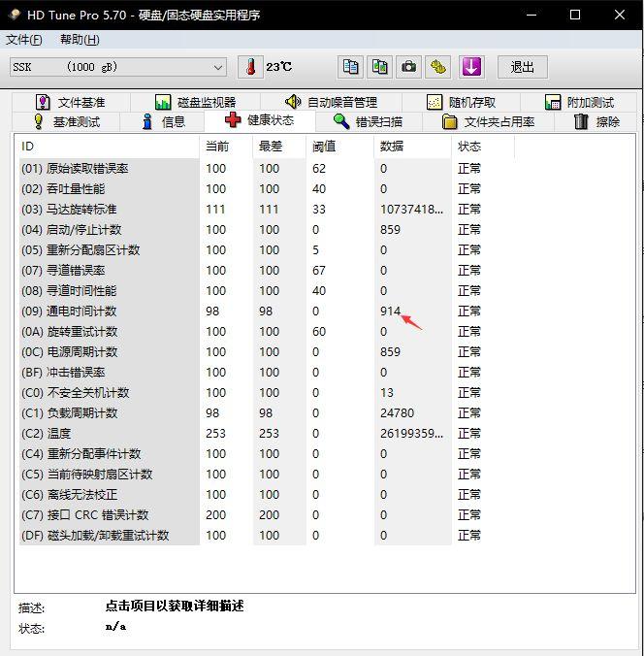Viewport: 644px width, 656px height.
Task: Select the (05) 重新分配扇区计数 row
Action: [267, 250]
